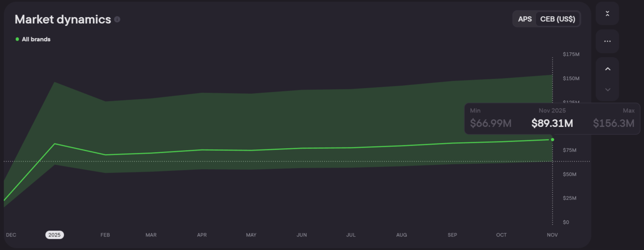Click the green Nov 2025 data point
The image size is (644, 250).
pos(552,139)
